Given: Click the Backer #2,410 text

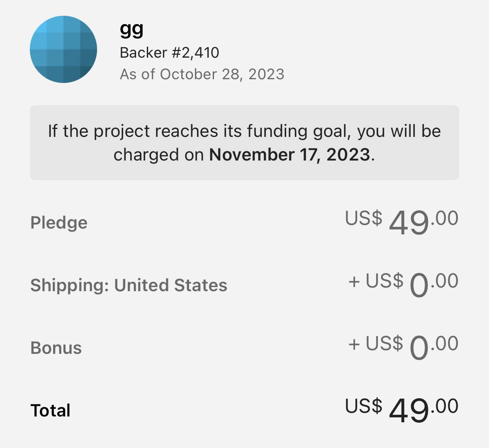Looking at the screenshot, I should point(169,53).
